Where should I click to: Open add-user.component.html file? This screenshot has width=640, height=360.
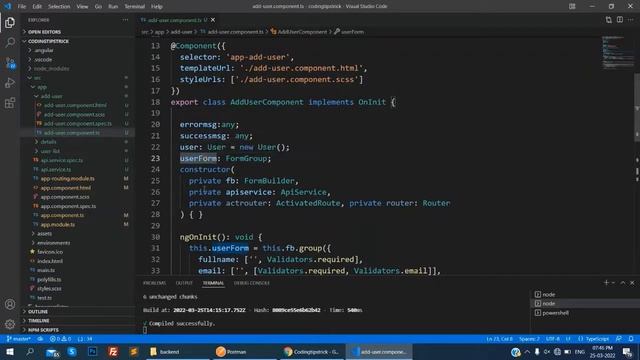[78, 105]
